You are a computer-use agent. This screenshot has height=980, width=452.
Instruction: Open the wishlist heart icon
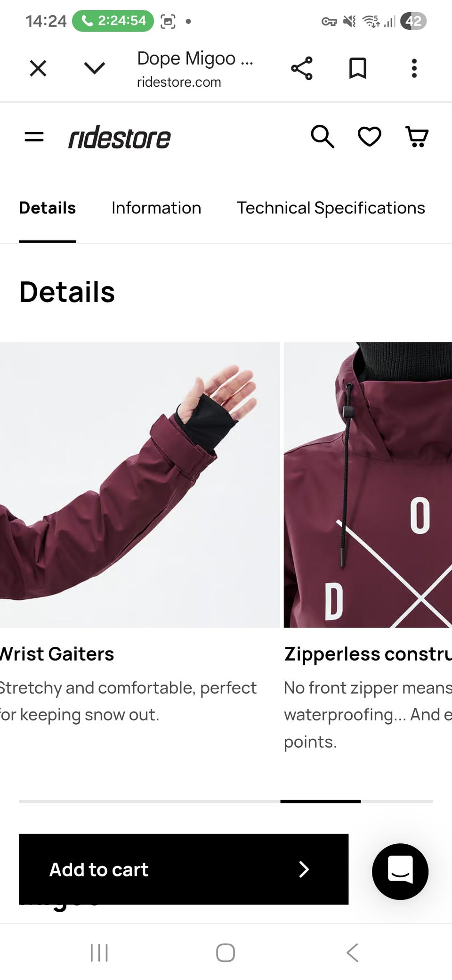370,137
